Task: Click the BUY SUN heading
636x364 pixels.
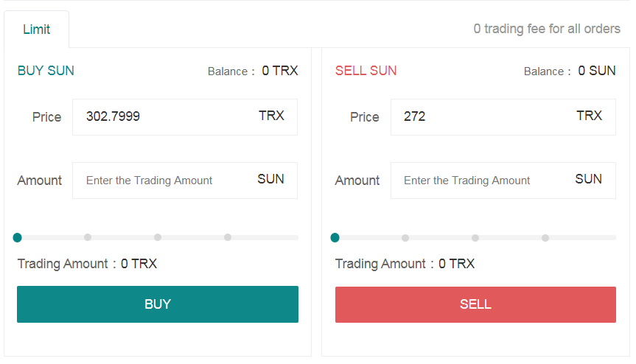Action: coord(46,71)
